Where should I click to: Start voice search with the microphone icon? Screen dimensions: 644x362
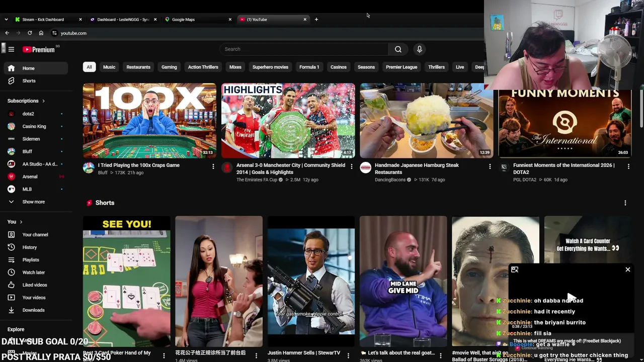(x=419, y=49)
